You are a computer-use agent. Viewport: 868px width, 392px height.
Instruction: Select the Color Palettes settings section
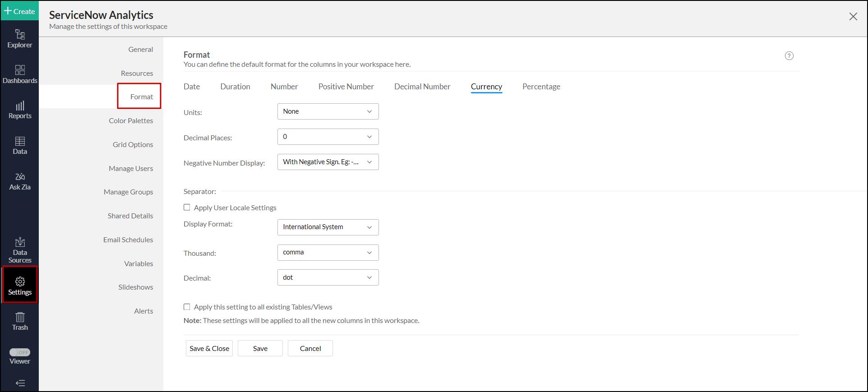coord(131,121)
